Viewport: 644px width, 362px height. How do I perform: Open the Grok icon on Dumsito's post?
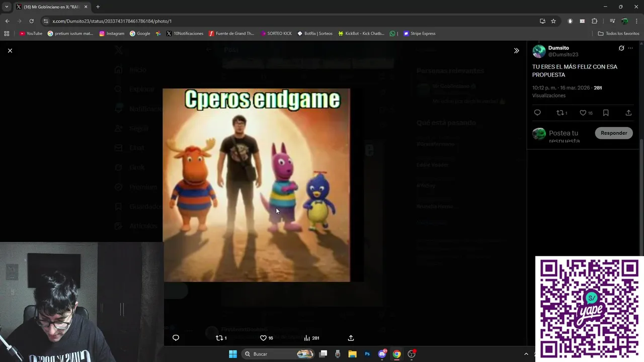[x=621, y=48]
